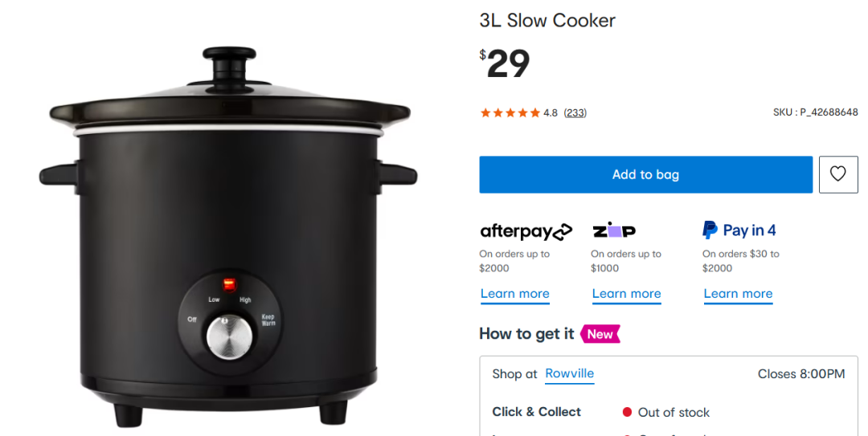Click the $29 price
Image resolution: width=868 pixels, height=436 pixels.
[x=504, y=63]
